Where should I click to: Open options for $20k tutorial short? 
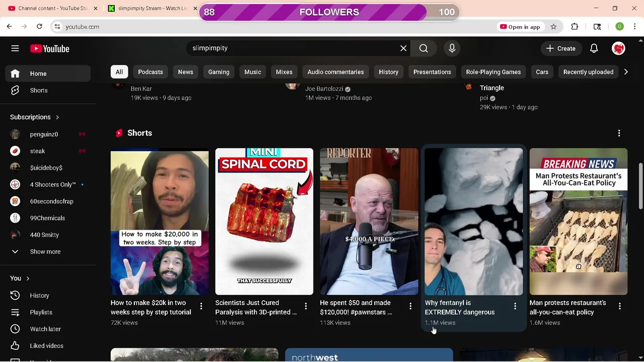click(201, 306)
